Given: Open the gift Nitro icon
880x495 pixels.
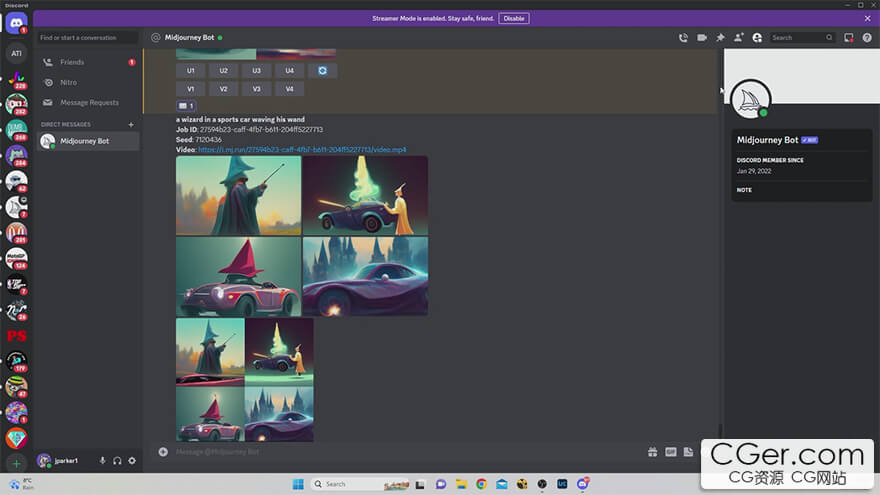Looking at the screenshot, I should pos(652,452).
